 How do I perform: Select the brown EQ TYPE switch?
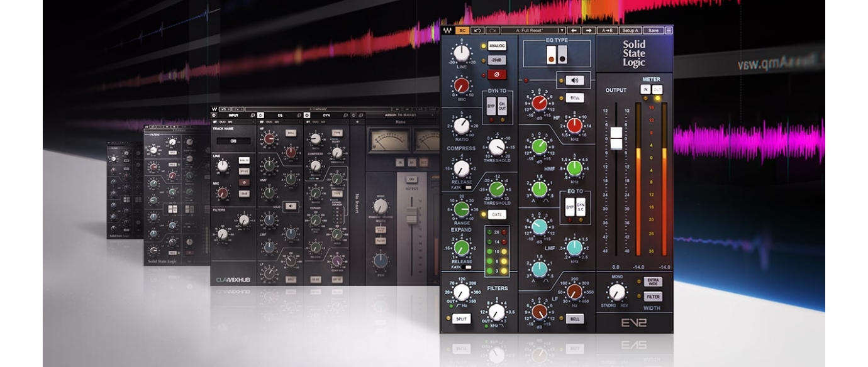[x=551, y=54]
